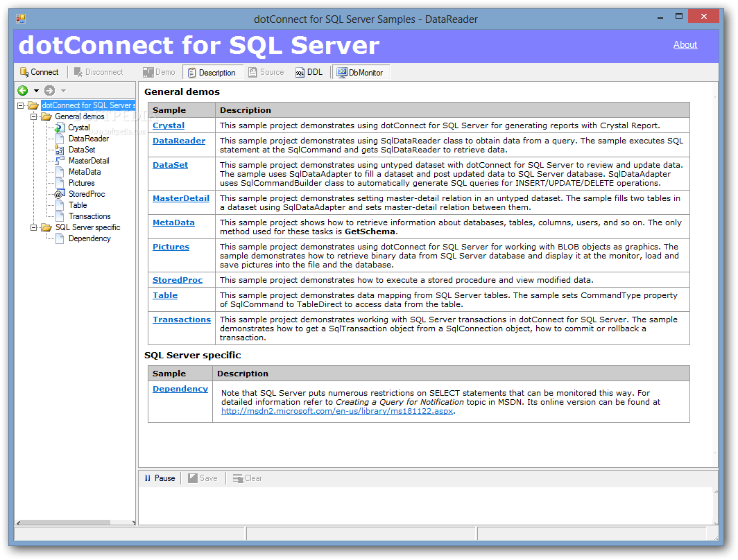This screenshot has width=738, height=560.
Task: Click the DataReader page icon in tree
Action: click(60, 138)
